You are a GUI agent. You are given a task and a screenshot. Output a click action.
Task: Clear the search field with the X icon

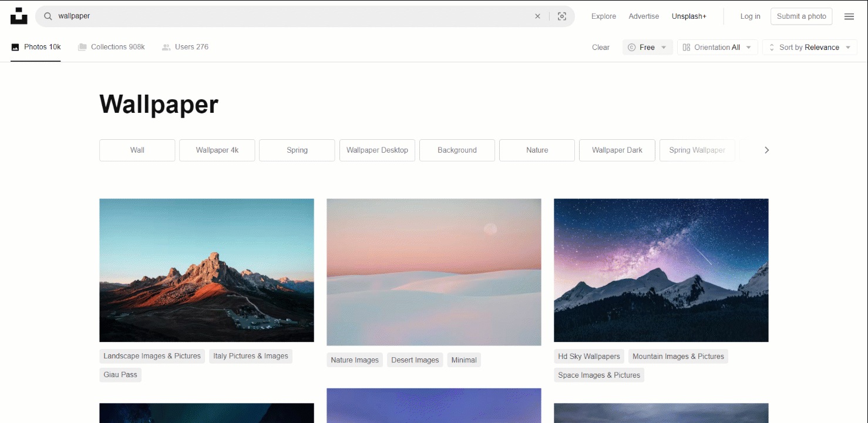(x=537, y=16)
